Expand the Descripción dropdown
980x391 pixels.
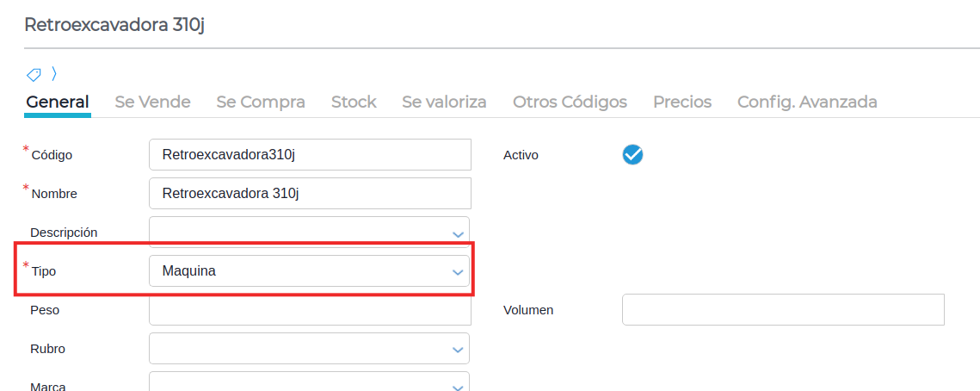coord(457,233)
